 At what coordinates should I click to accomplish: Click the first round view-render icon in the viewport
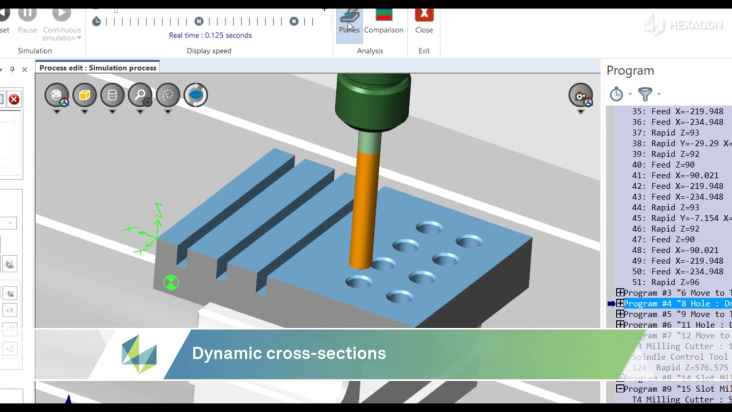coord(56,95)
